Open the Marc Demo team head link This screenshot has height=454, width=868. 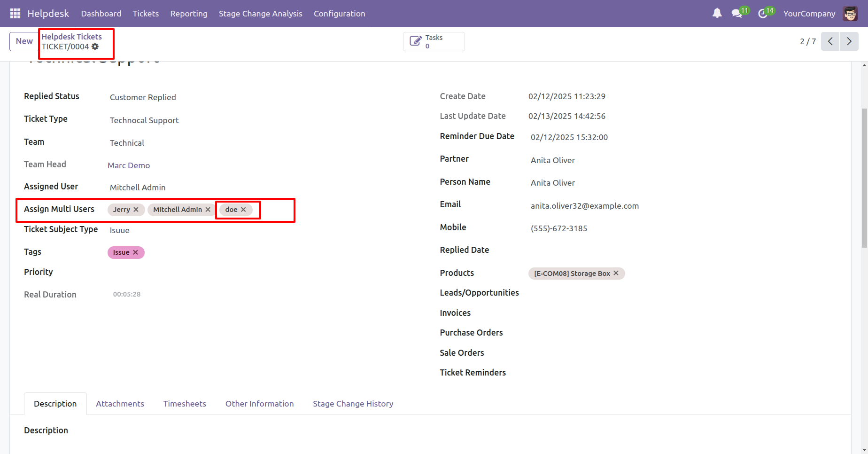point(129,165)
